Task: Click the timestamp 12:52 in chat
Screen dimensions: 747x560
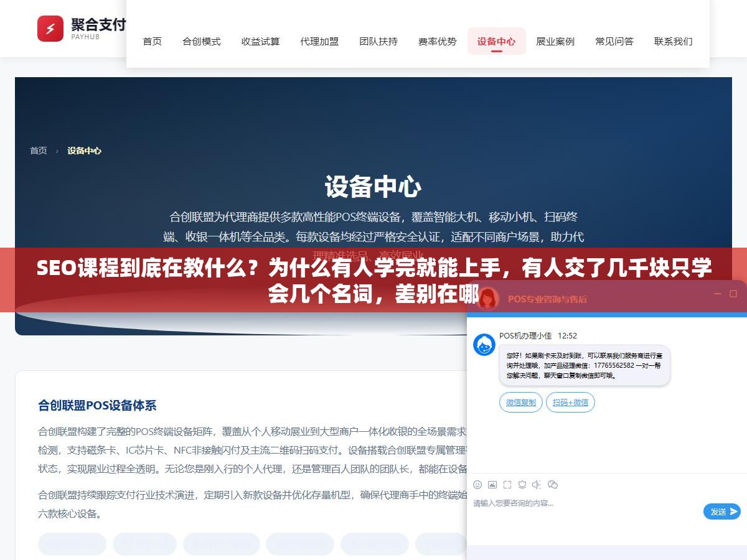Action: tap(567, 336)
